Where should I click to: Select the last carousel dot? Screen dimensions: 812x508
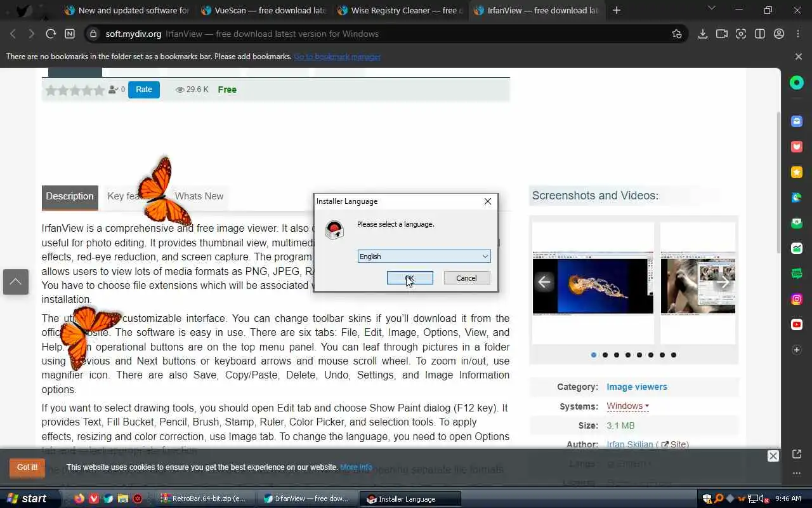click(674, 355)
